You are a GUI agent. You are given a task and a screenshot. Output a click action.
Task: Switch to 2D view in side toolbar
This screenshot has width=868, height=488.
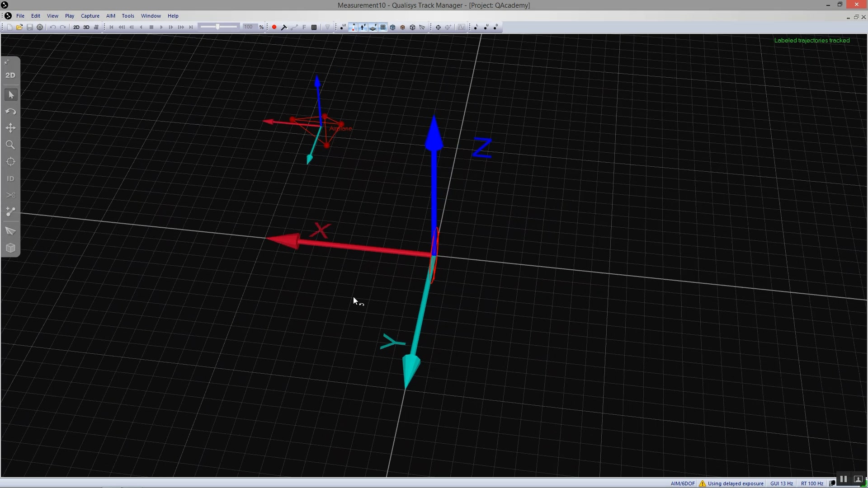pos(10,75)
